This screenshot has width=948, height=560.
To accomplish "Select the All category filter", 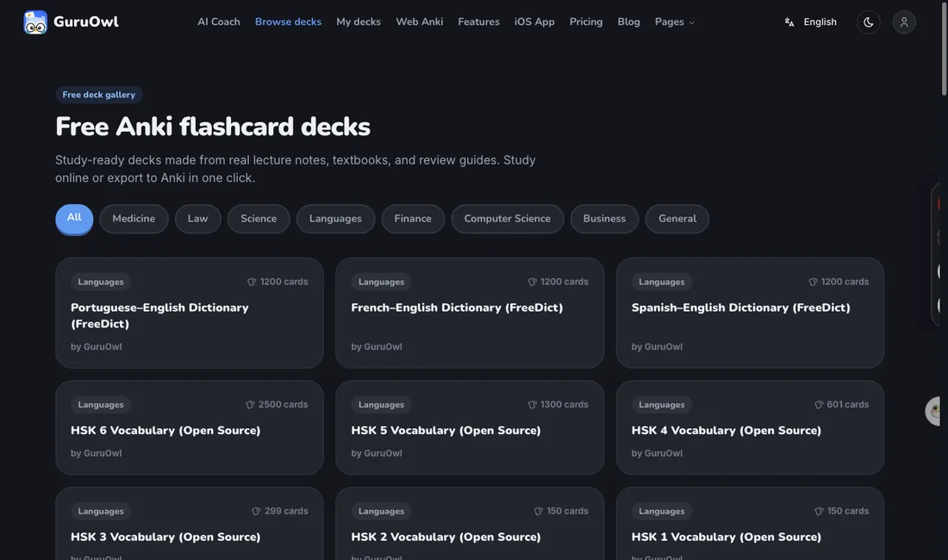I will [74, 218].
